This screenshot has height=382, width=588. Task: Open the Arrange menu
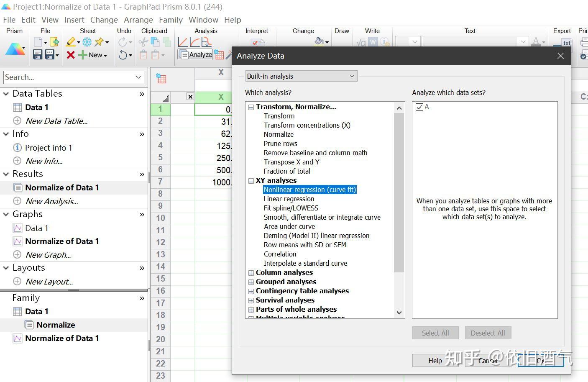point(138,20)
